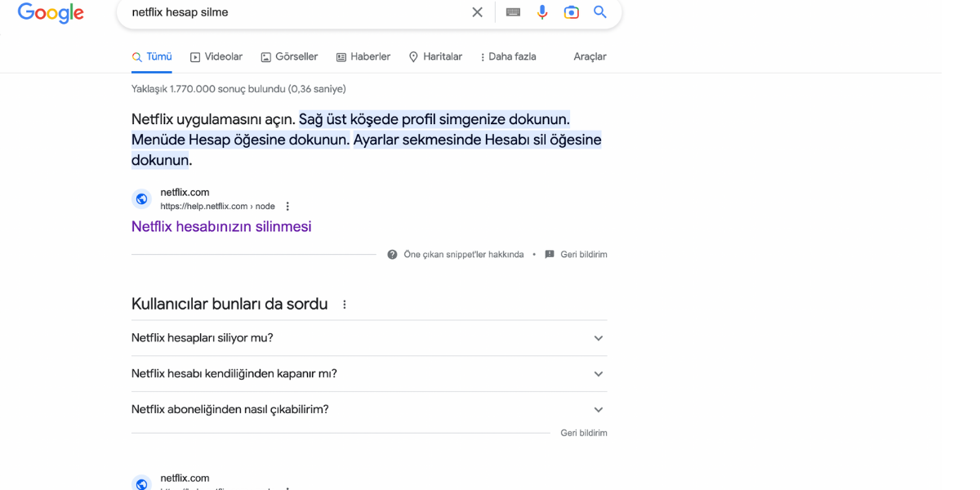
Task: Open the "Netflix hesabınızın silinmesi" link
Action: [221, 227]
